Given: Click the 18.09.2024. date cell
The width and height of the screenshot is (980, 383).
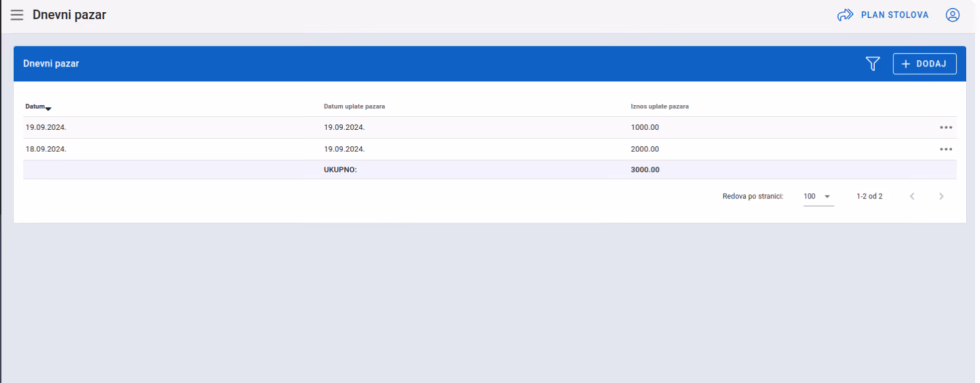Looking at the screenshot, I should [x=46, y=149].
